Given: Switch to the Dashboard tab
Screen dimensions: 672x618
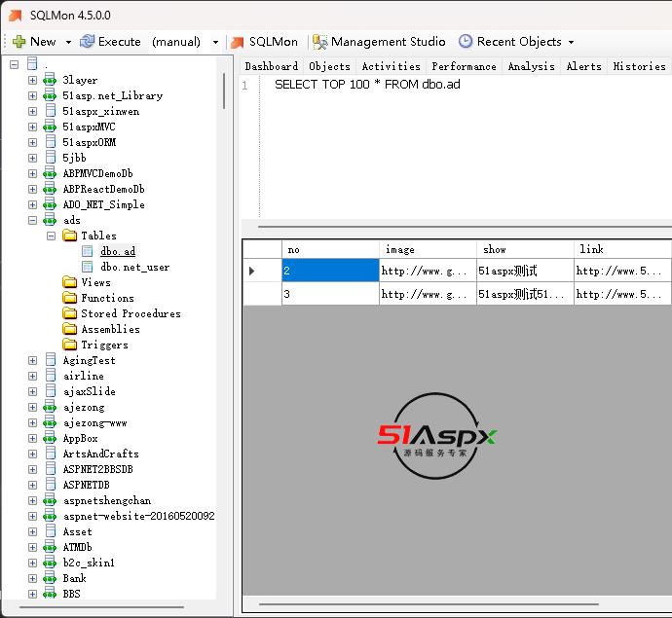Looking at the screenshot, I should tap(271, 66).
